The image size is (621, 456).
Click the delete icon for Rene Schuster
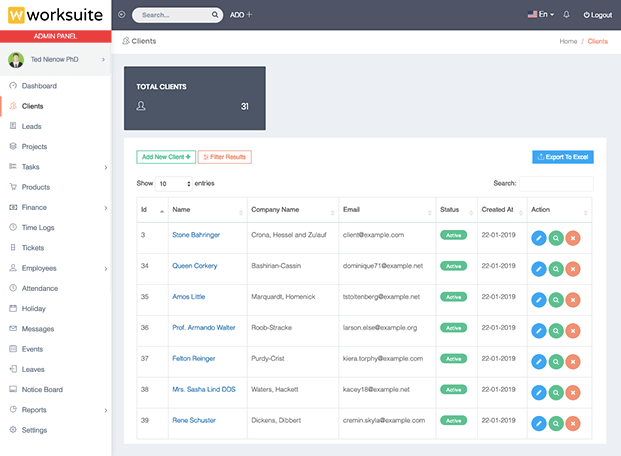point(572,423)
